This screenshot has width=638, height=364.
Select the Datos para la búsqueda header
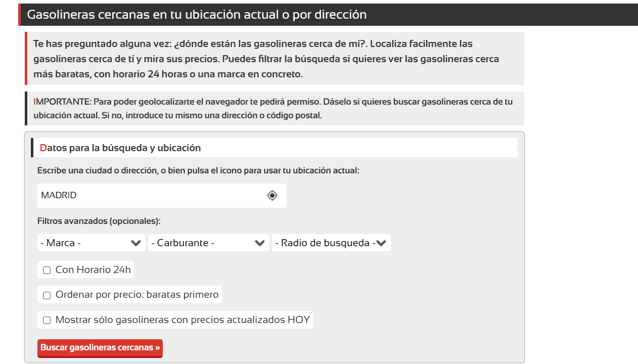tap(120, 148)
